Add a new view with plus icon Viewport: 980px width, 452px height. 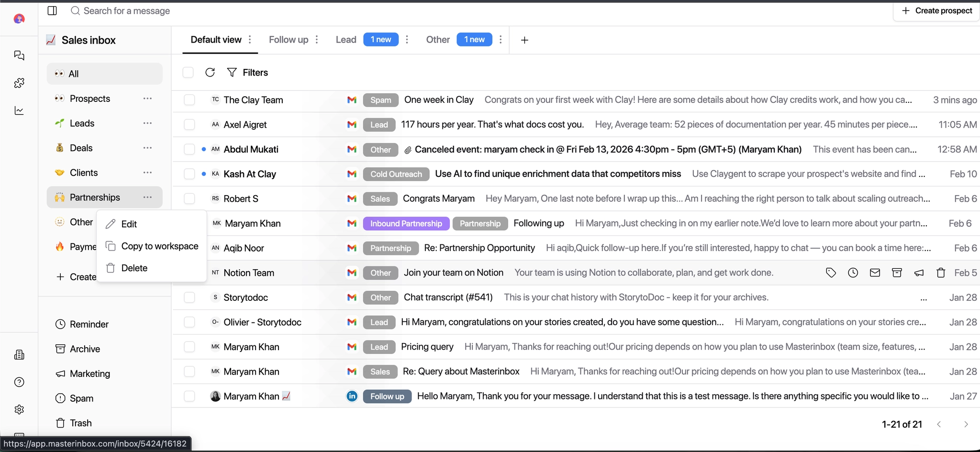click(x=524, y=40)
